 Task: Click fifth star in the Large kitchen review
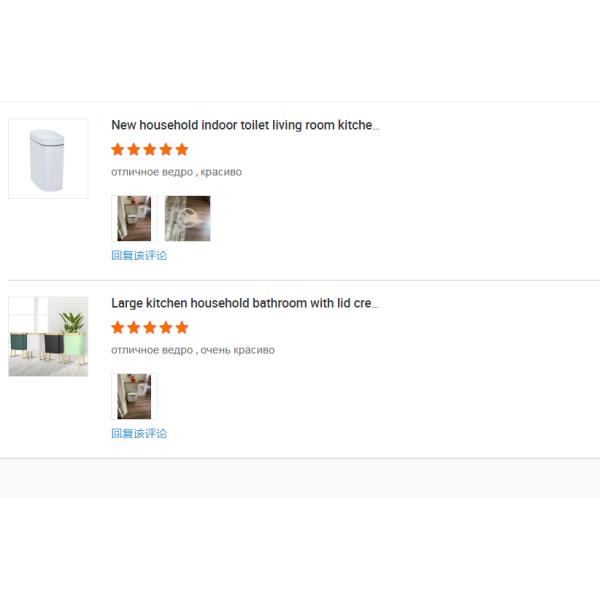click(182, 328)
